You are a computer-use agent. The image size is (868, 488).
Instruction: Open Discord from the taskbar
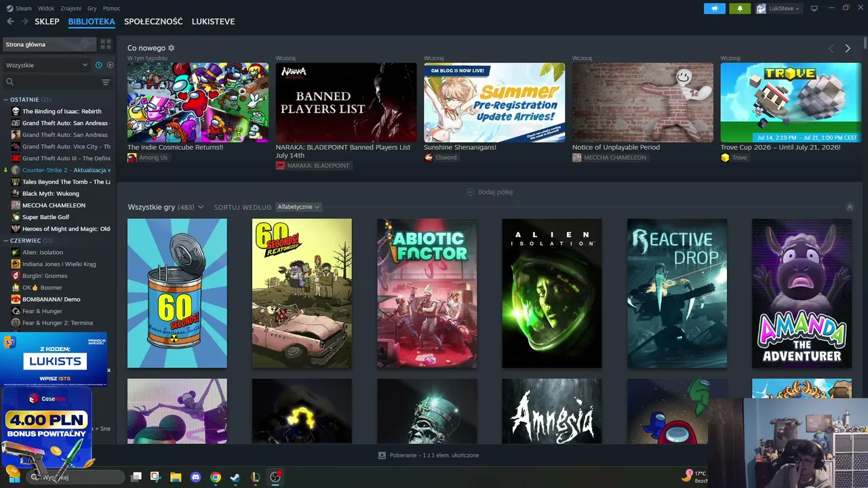(195, 477)
